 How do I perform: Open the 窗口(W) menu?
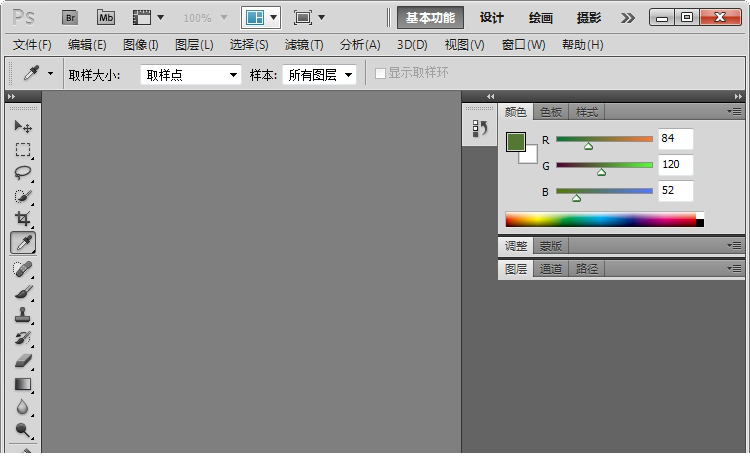[x=523, y=45]
